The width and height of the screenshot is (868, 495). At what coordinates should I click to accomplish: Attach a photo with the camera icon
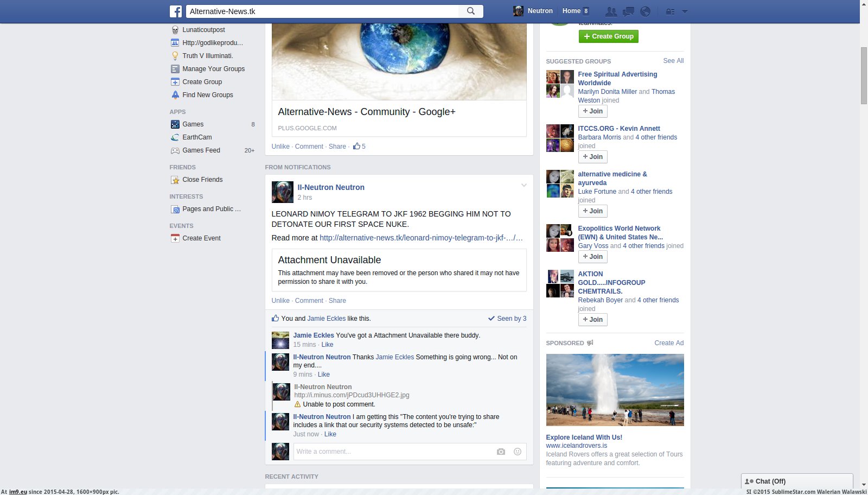500,451
